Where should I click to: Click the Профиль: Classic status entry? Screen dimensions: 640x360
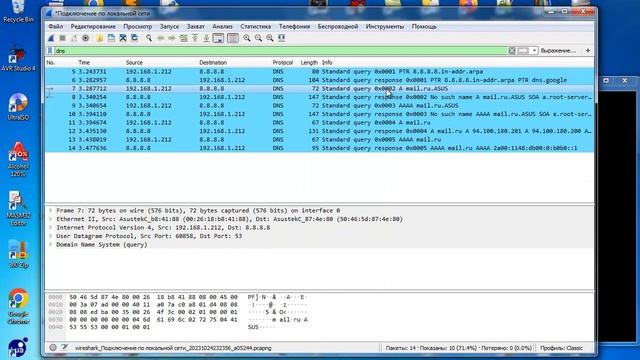[x=561, y=348]
